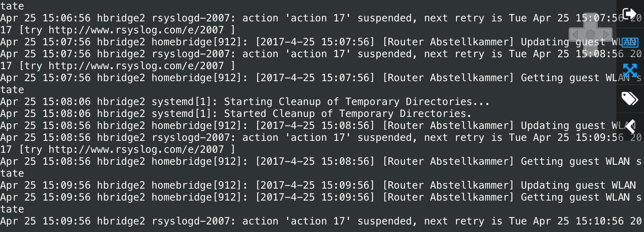Viewport: 644px width, 232px height.
Task: Click the disconnect session exit icon
Action: (x=630, y=14)
